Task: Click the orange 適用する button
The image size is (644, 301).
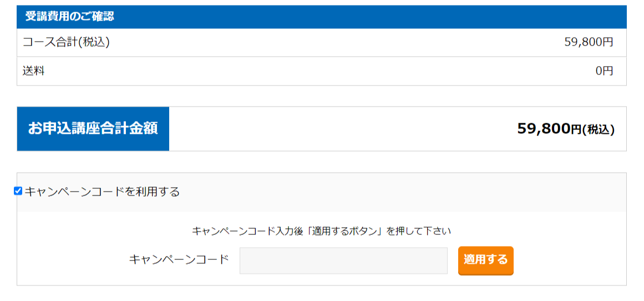Action: (x=485, y=260)
